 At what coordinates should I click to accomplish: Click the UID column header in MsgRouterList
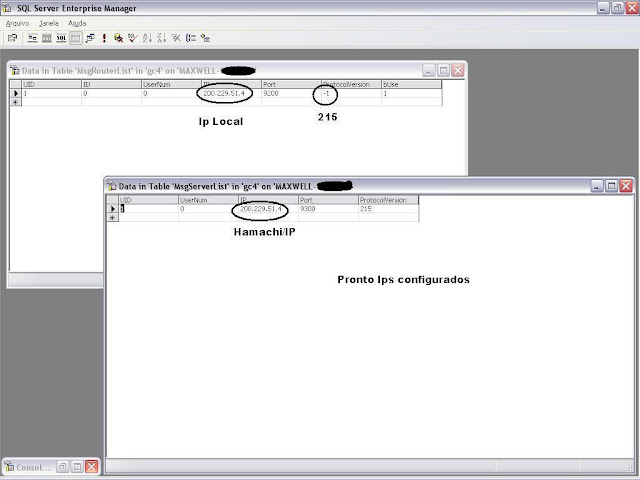click(51, 84)
